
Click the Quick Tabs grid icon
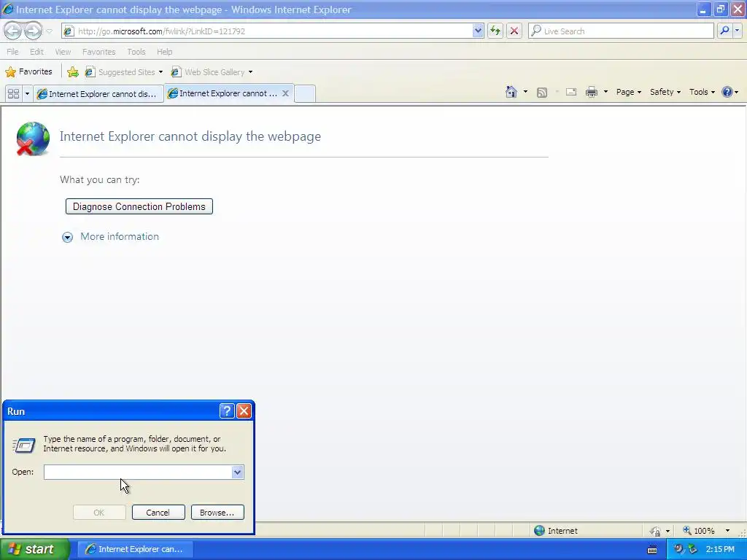click(13, 93)
